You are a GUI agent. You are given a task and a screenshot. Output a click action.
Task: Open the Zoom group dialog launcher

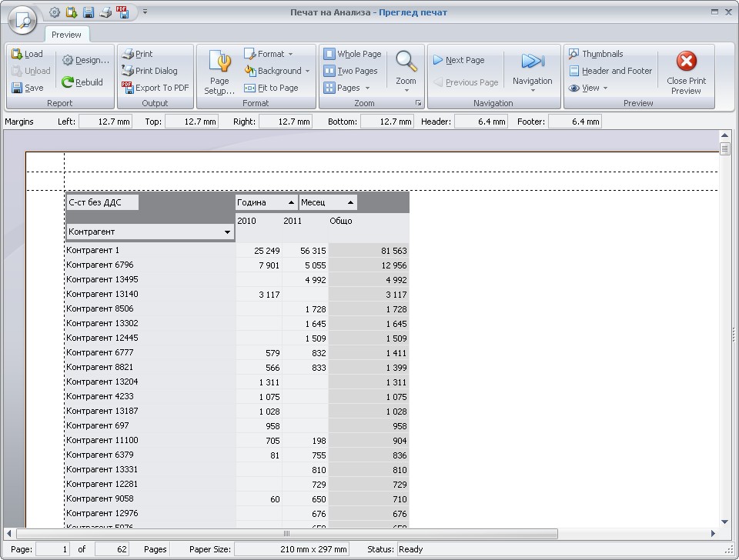pos(418,102)
